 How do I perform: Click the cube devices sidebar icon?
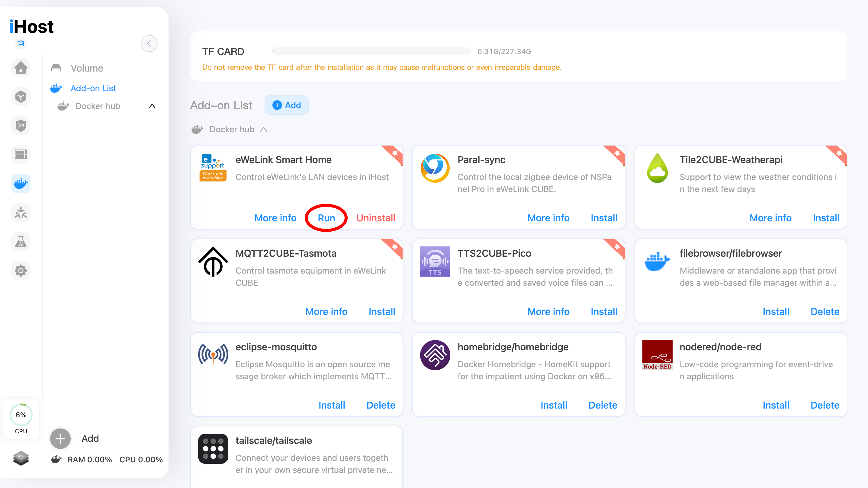click(x=21, y=97)
